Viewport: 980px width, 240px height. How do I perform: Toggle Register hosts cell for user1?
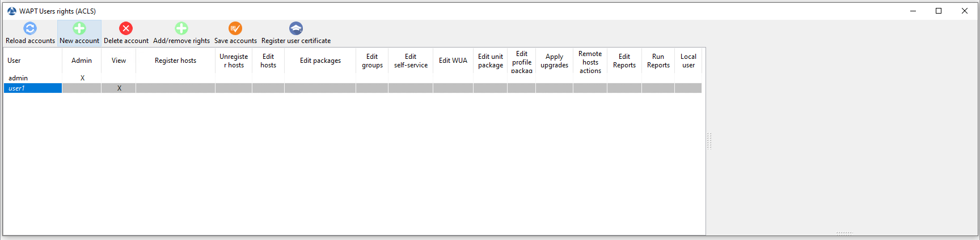point(175,88)
